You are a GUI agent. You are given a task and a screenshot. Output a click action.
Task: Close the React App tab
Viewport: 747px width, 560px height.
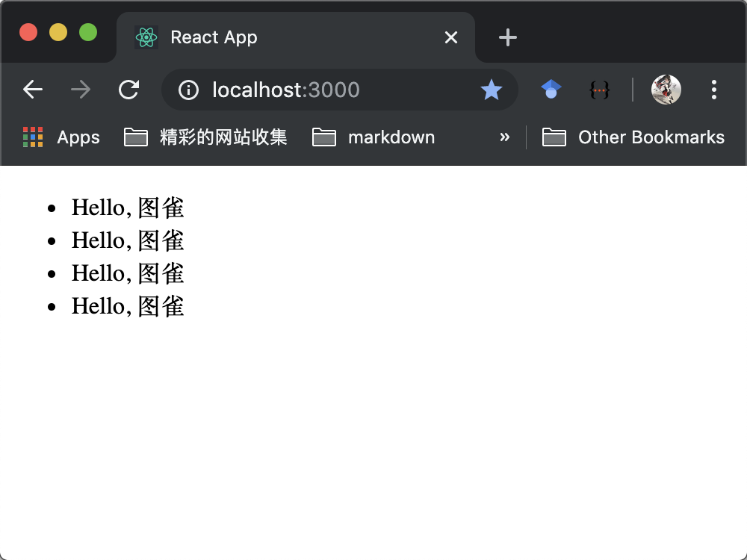coord(451,37)
